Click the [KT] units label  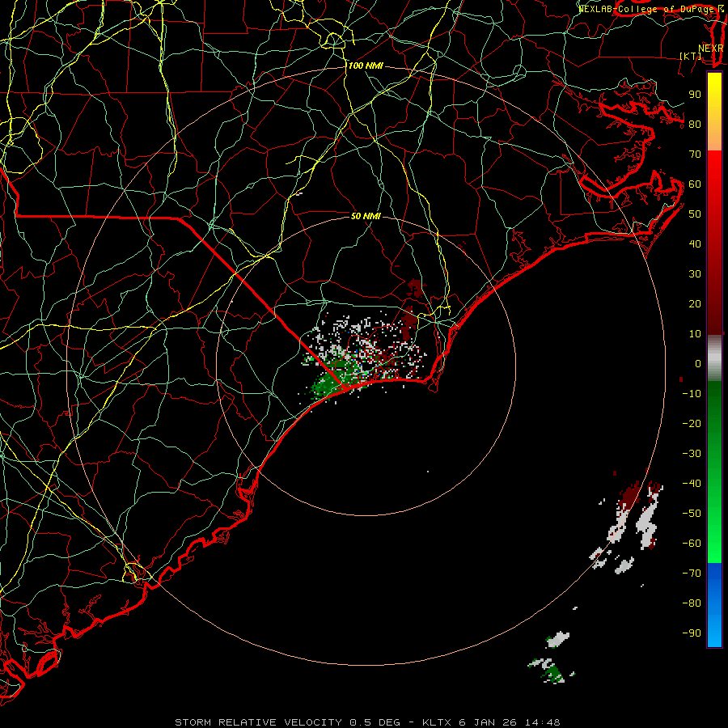point(691,56)
